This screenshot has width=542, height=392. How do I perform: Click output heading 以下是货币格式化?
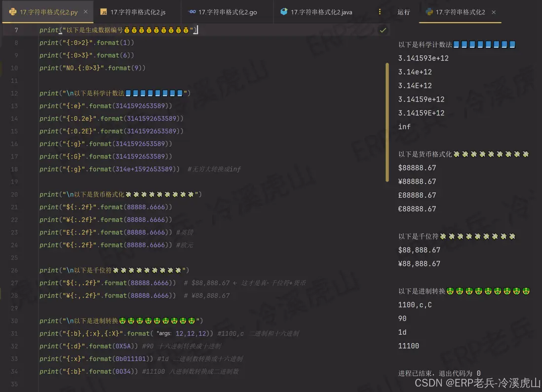click(463, 154)
